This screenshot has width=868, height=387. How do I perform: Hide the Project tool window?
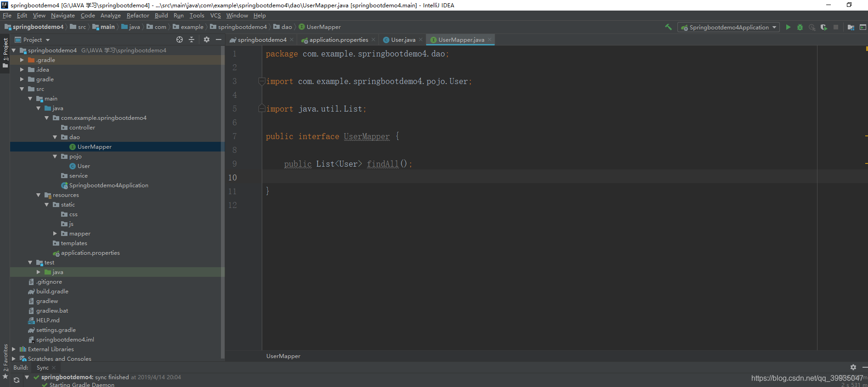219,39
